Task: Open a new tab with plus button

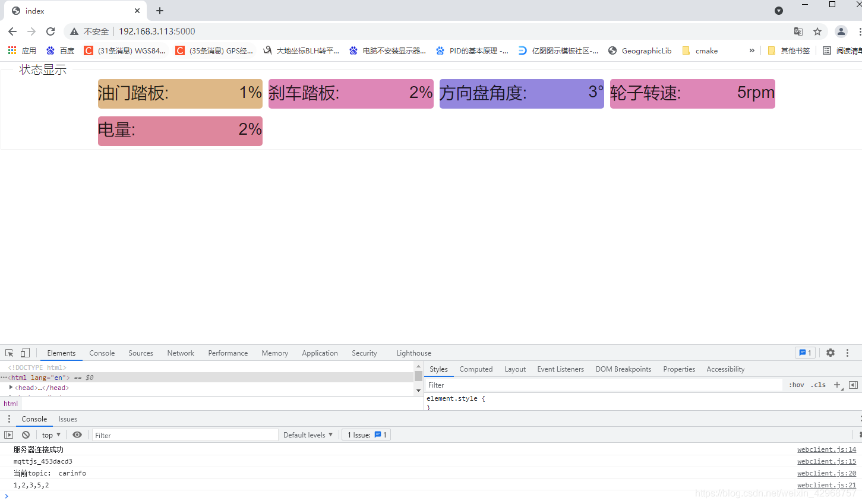Action: pos(160,11)
